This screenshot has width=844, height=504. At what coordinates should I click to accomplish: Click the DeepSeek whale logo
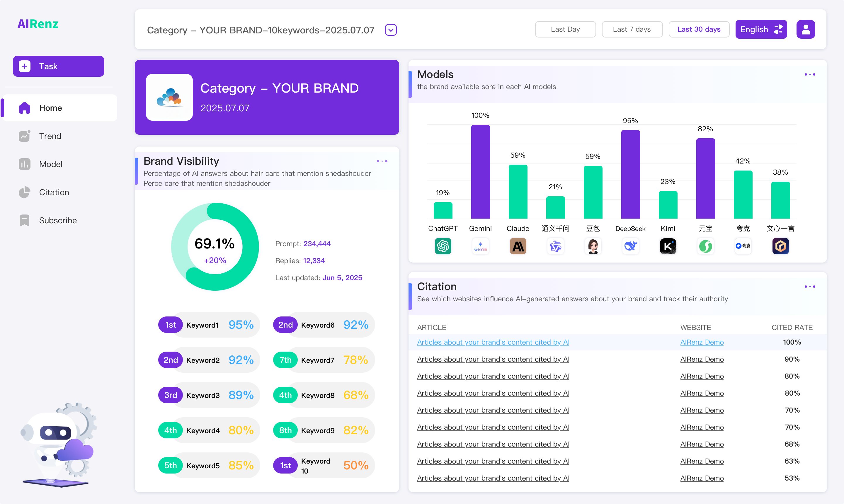630,246
